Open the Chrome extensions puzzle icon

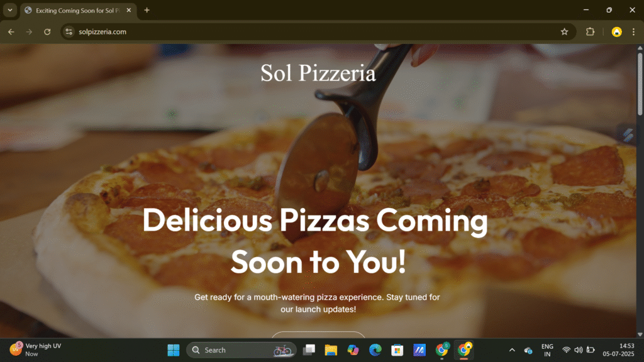coord(590,32)
